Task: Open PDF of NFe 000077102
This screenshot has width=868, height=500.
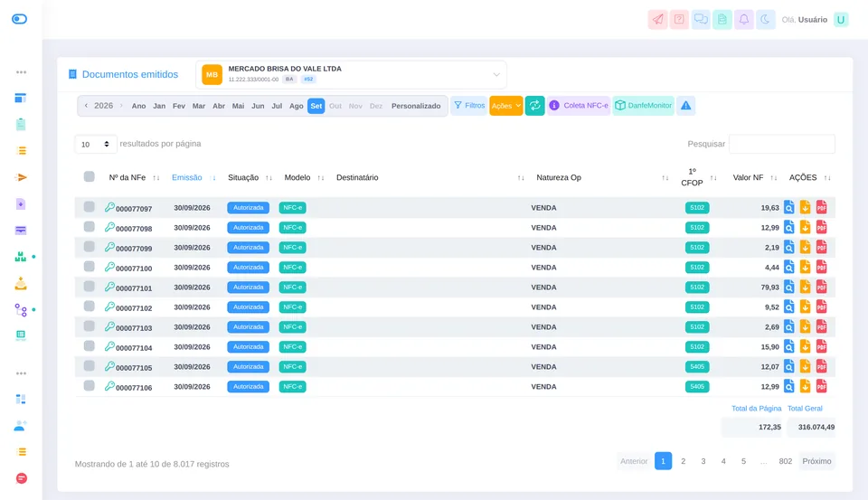Action: pos(822,307)
